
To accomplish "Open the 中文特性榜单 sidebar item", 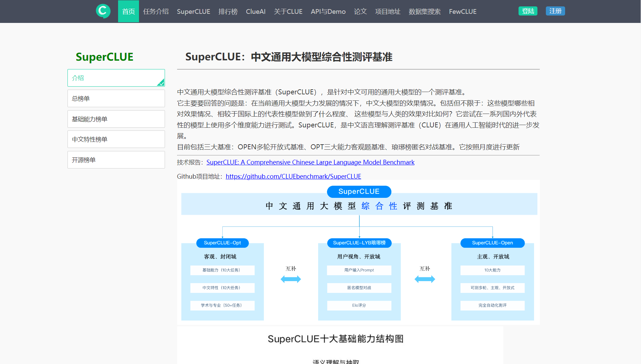I will (116, 139).
